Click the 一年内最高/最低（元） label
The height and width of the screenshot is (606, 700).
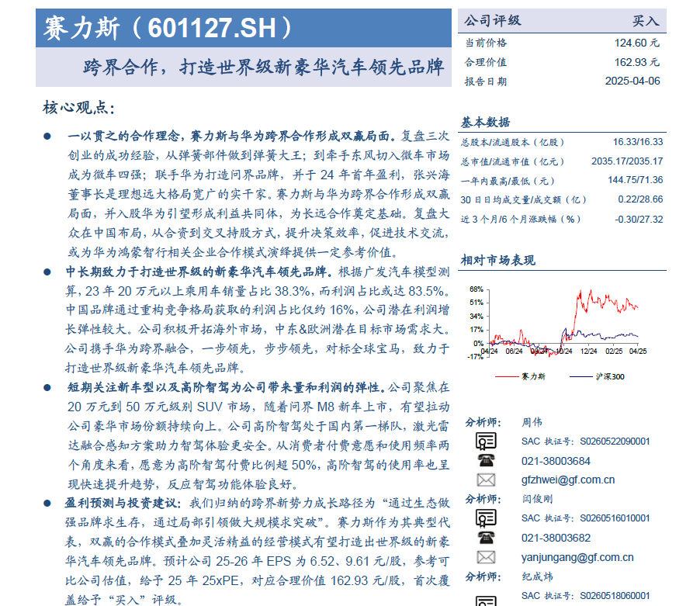click(508, 181)
